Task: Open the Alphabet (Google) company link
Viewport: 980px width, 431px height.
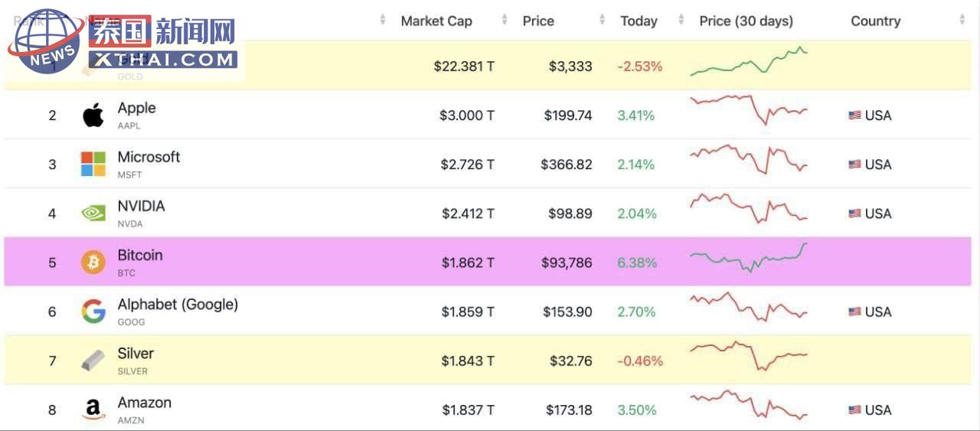Action: coord(178,305)
